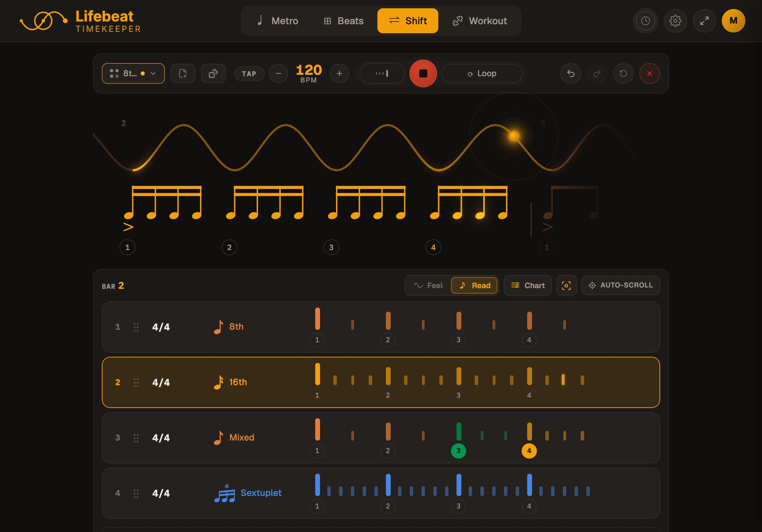Viewport: 762px width, 532px height.
Task: Select Feel view mode
Action: [428, 285]
